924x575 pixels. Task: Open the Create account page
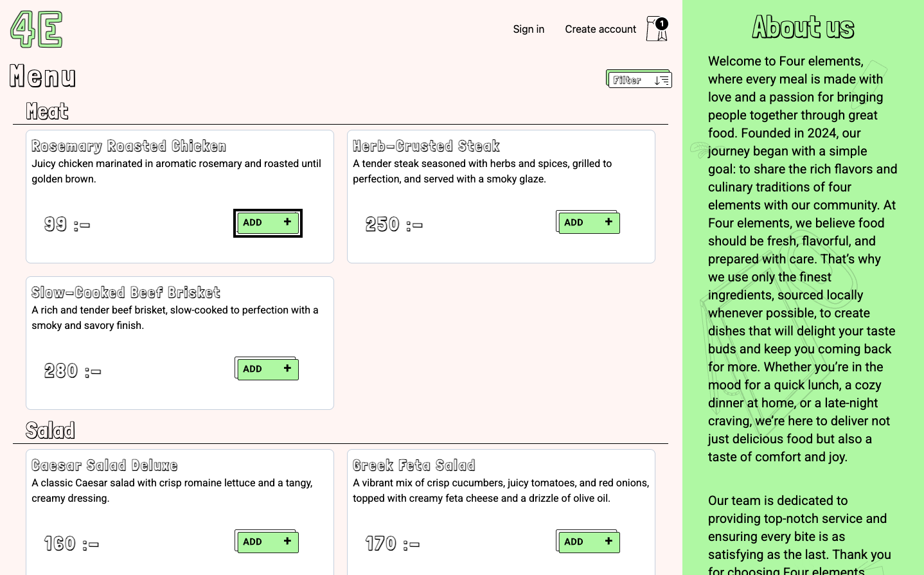600,29
